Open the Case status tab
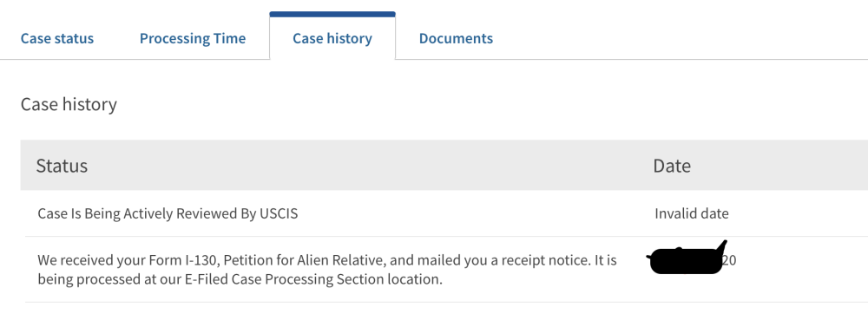Viewport: 868px width, 314px height. click(x=57, y=39)
